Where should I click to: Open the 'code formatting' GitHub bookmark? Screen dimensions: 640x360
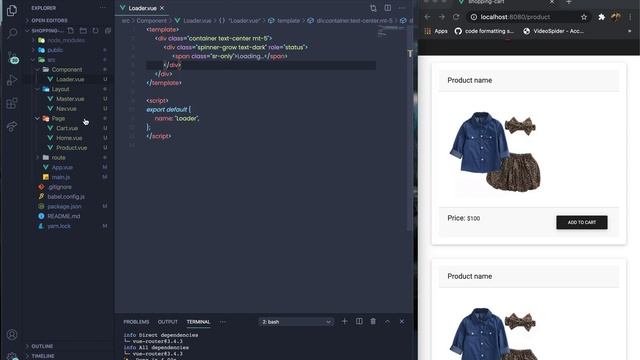coord(484,31)
